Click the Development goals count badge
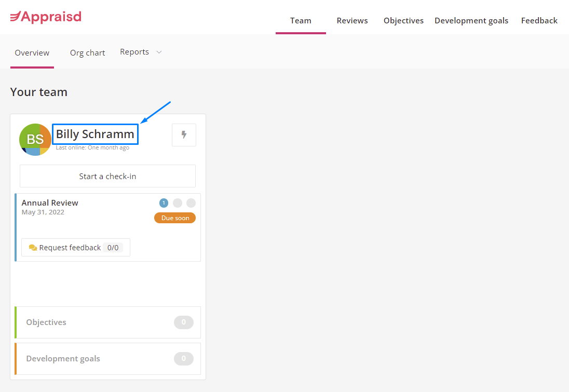Viewport: 569px width, 392px height. [x=184, y=359]
